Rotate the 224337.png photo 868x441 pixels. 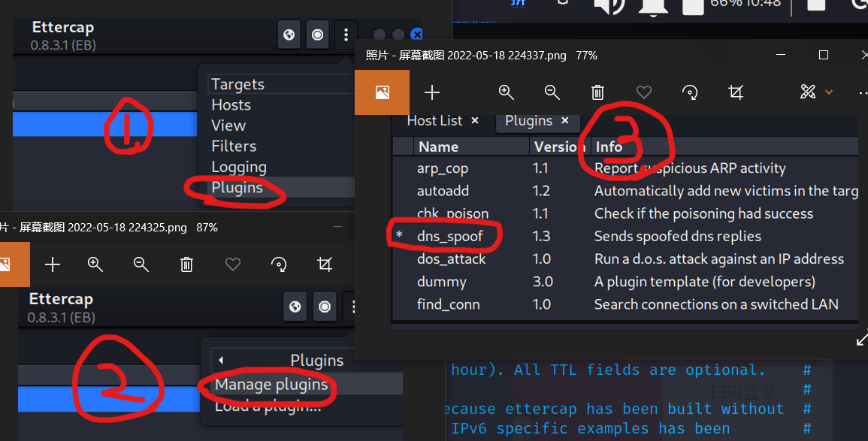pyautogui.click(x=690, y=92)
